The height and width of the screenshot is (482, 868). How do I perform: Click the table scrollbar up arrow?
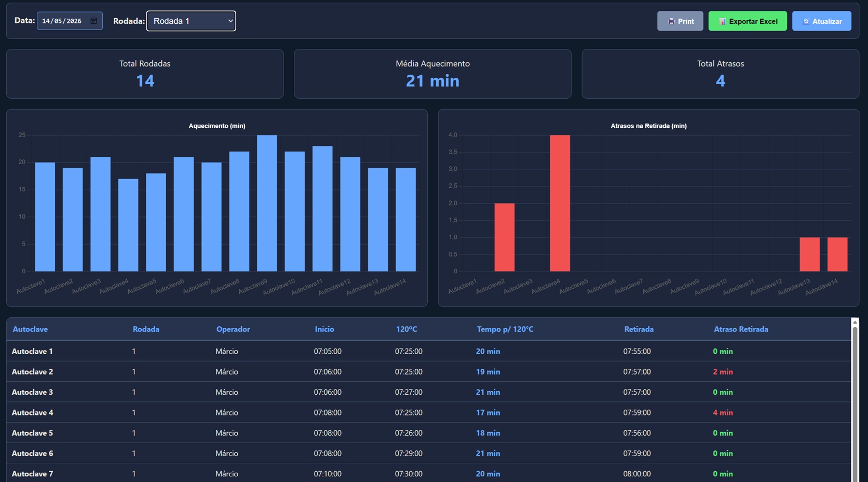(855, 323)
